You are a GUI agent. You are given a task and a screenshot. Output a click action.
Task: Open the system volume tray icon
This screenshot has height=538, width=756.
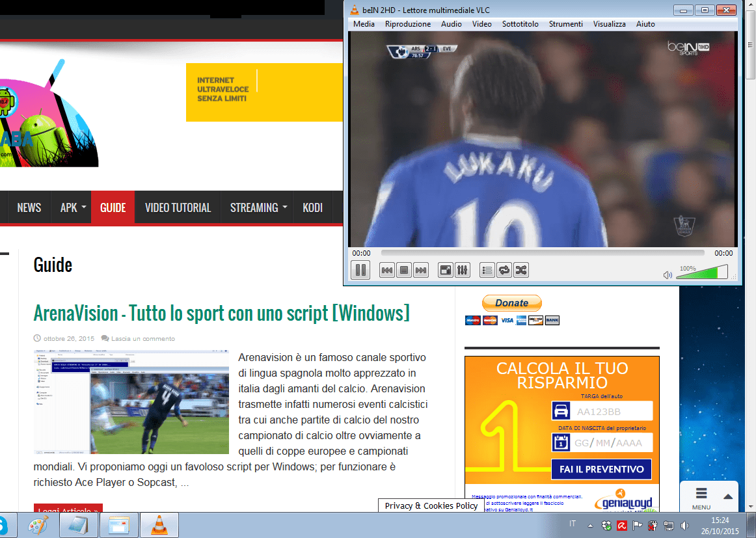click(684, 526)
